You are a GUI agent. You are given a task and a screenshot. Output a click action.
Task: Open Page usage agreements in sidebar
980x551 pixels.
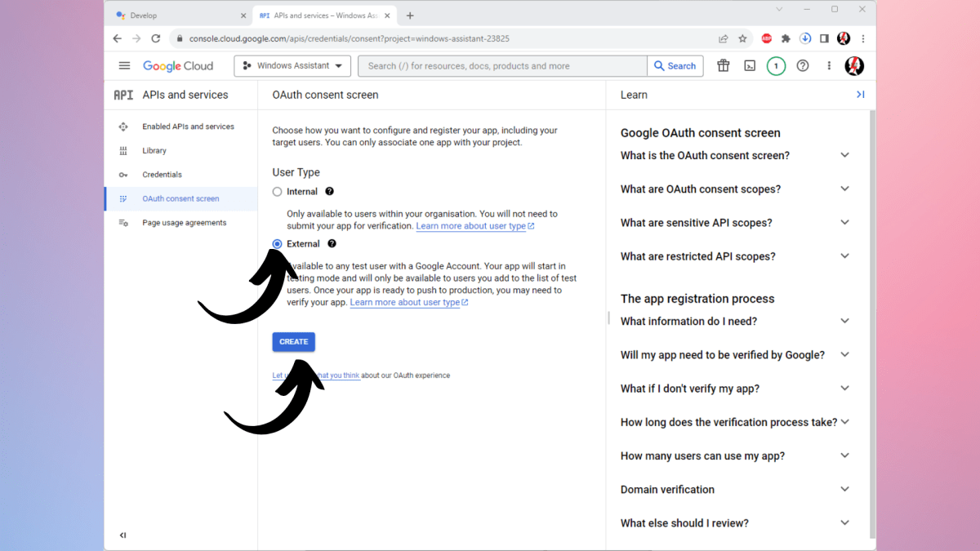click(x=180, y=223)
